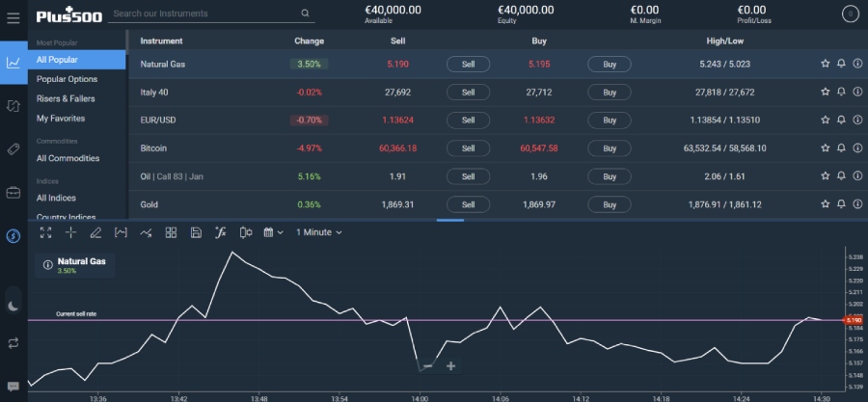Select the chart measure bracket tool
This screenshot has width=868, height=402.
click(121, 232)
